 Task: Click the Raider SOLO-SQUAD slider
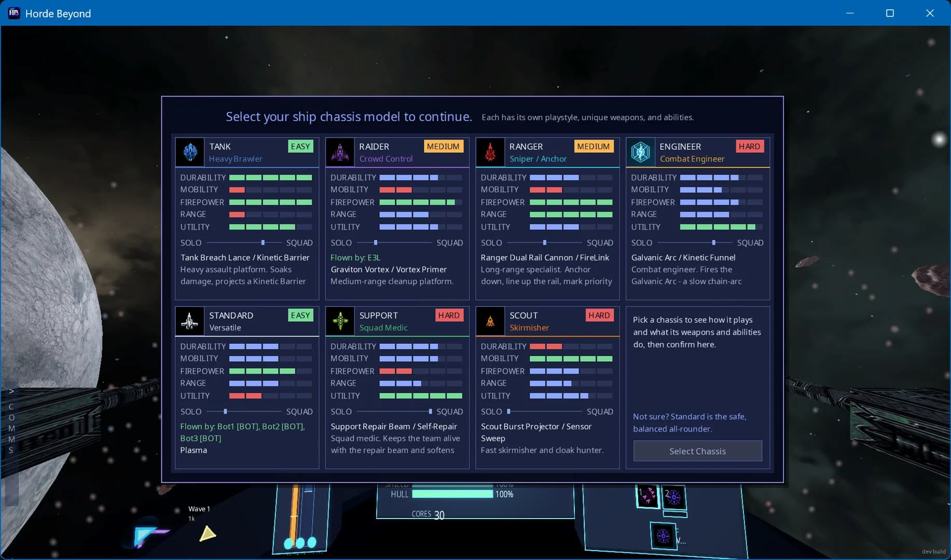[x=394, y=243]
